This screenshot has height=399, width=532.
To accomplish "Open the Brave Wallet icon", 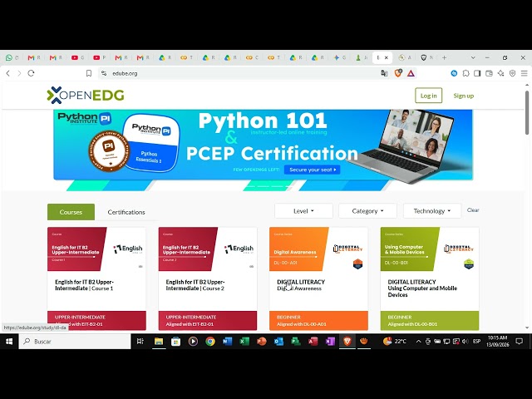I will click(489, 73).
